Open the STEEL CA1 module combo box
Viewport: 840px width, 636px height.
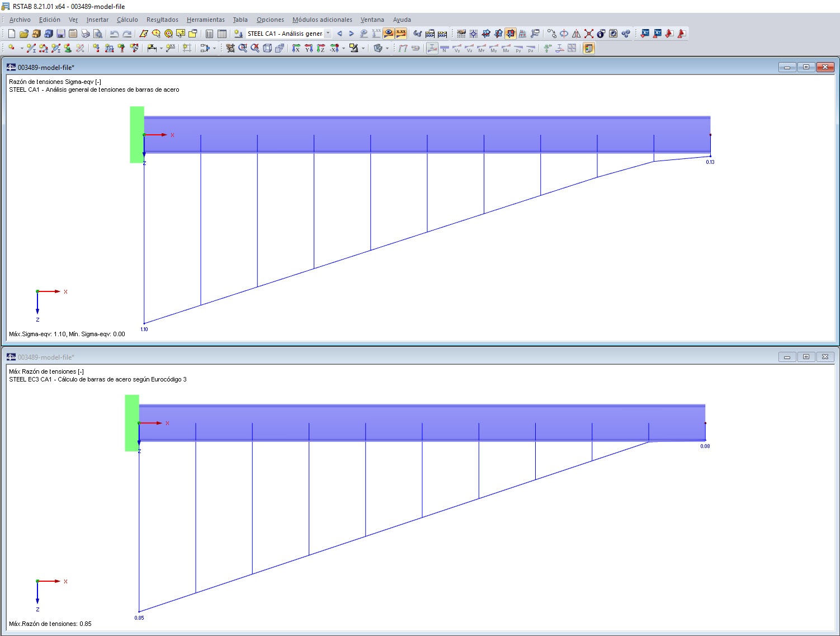pyautogui.click(x=289, y=34)
